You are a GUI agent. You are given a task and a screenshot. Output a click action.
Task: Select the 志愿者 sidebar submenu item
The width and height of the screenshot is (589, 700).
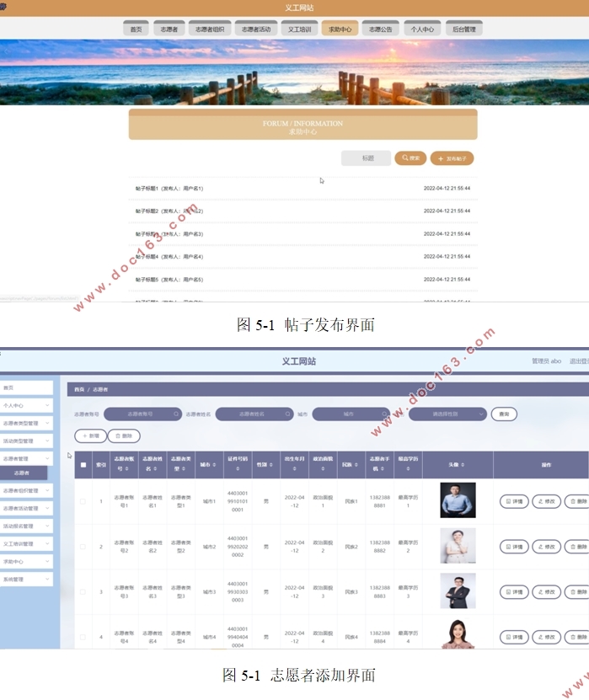tap(24, 473)
